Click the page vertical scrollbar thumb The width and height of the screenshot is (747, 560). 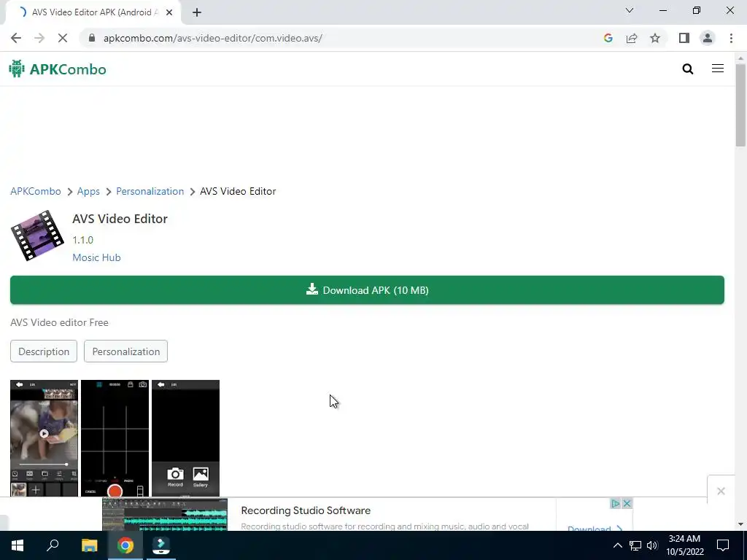pyautogui.click(x=740, y=105)
